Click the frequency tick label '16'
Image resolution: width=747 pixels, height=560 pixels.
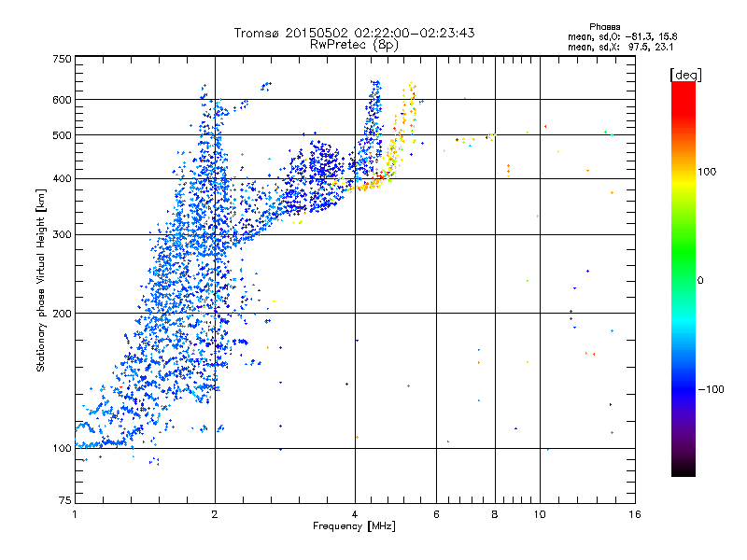coord(635,514)
